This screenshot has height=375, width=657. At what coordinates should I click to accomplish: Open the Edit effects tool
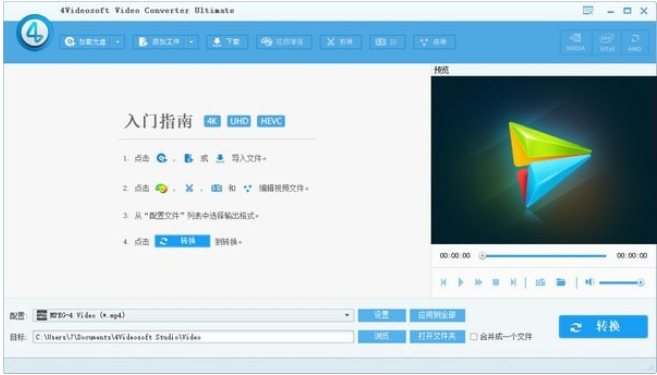(434, 42)
